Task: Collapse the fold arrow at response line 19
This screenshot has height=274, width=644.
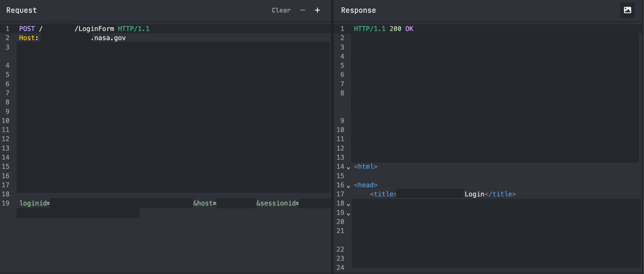Action: (348, 214)
